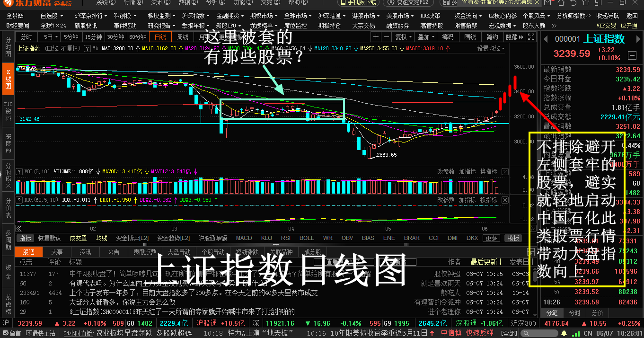
Task: Click the − zoom-out icon above the chart
Action: tap(386, 37)
